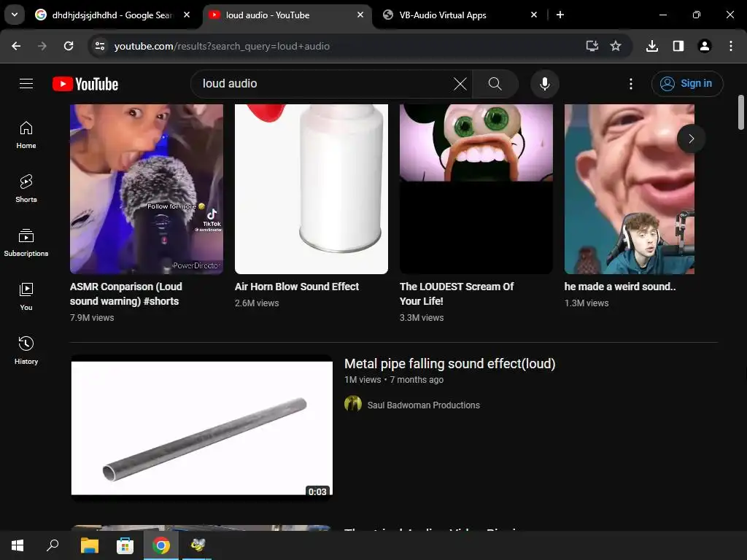The width and height of the screenshot is (747, 560).
Task: Open the You section in sidebar
Action: [26, 296]
